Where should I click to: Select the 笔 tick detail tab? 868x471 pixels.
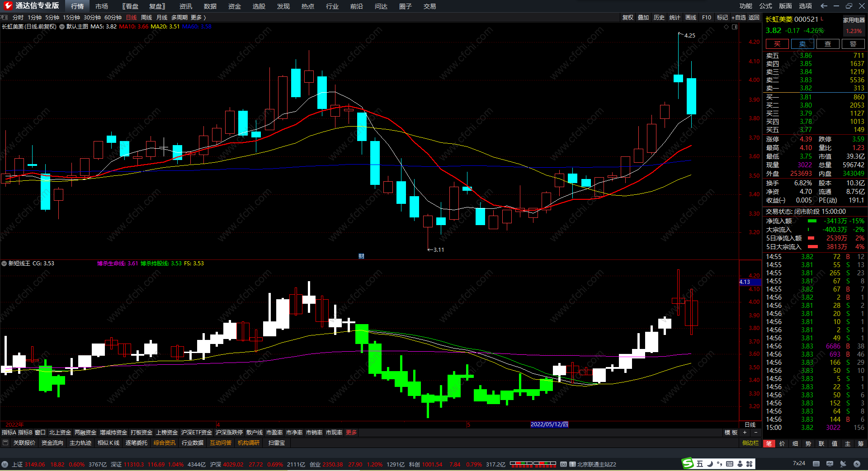click(769, 443)
